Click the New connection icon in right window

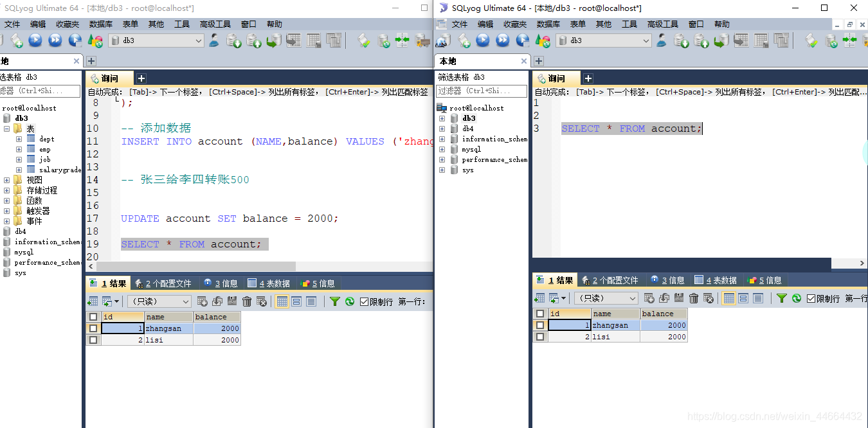442,40
